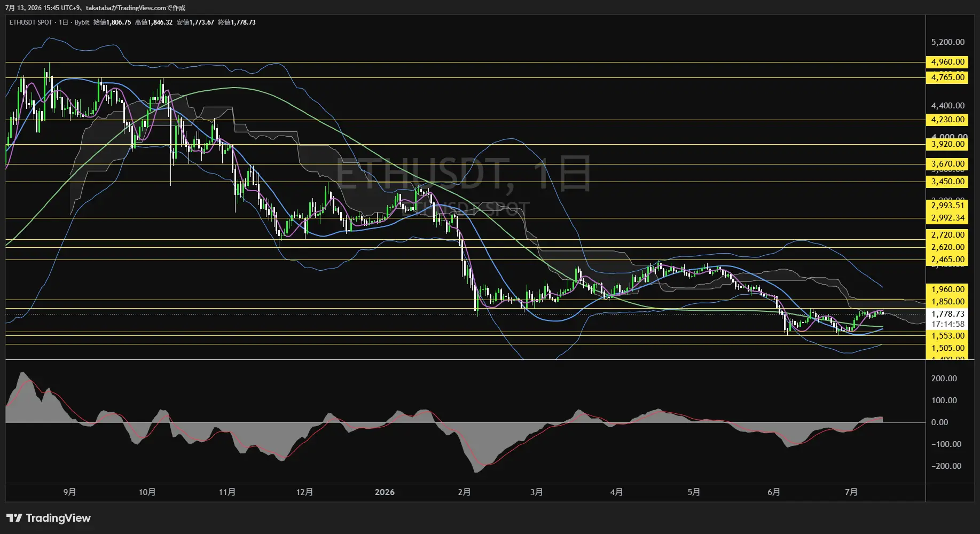Click the 9月 time axis label
The image size is (980, 534).
coord(69,492)
